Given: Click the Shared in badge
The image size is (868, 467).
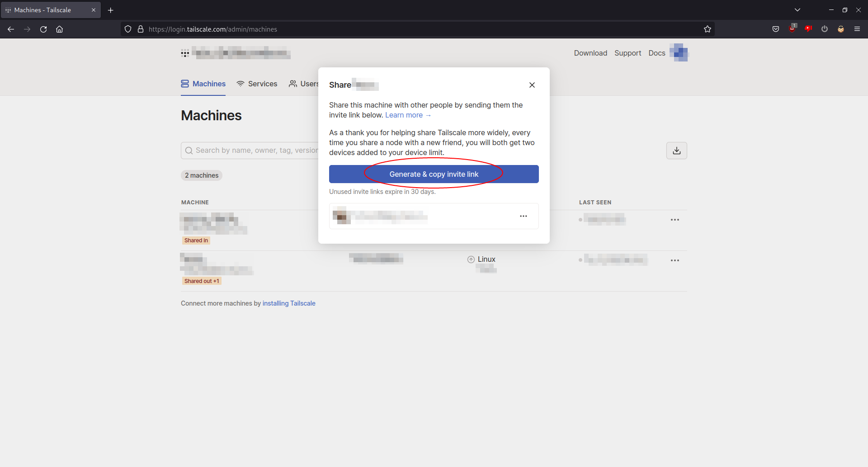Looking at the screenshot, I should point(196,241).
